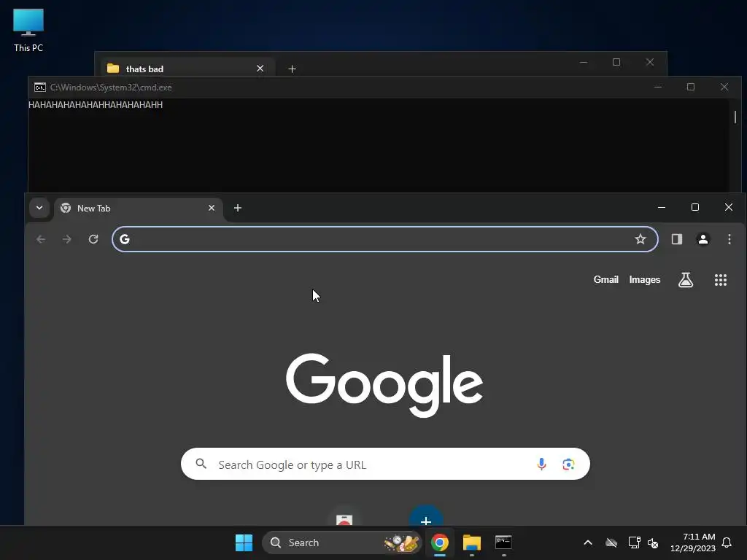Image resolution: width=747 pixels, height=560 pixels.
Task: Click the HAHAHAHA text in cmd window
Action: [96, 105]
